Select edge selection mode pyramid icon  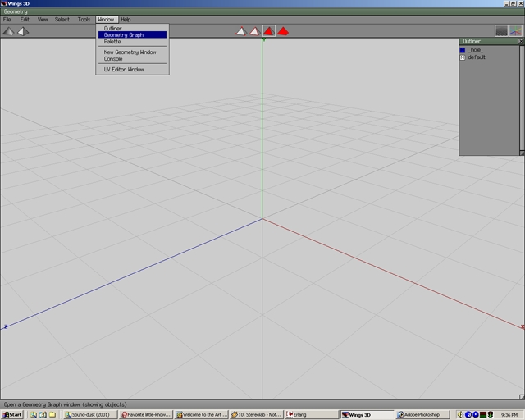point(255,31)
